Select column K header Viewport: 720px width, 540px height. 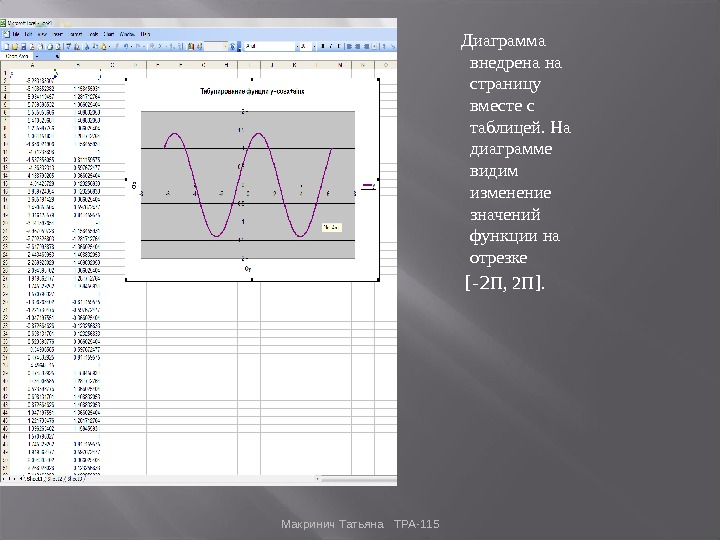294,65
